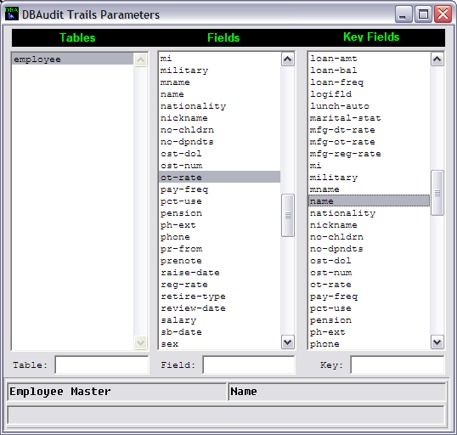Select 'mfg-ot-rate' in Key Fields list
This screenshot has height=435, width=457.
pyautogui.click(x=369, y=142)
